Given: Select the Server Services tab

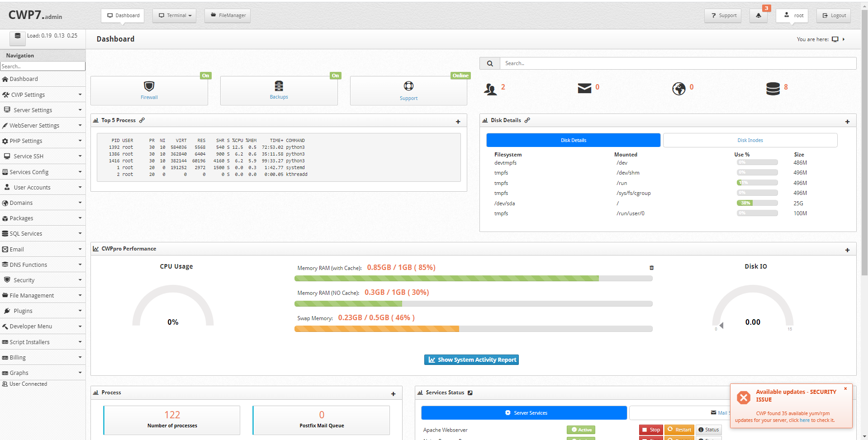Looking at the screenshot, I should point(524,413).
